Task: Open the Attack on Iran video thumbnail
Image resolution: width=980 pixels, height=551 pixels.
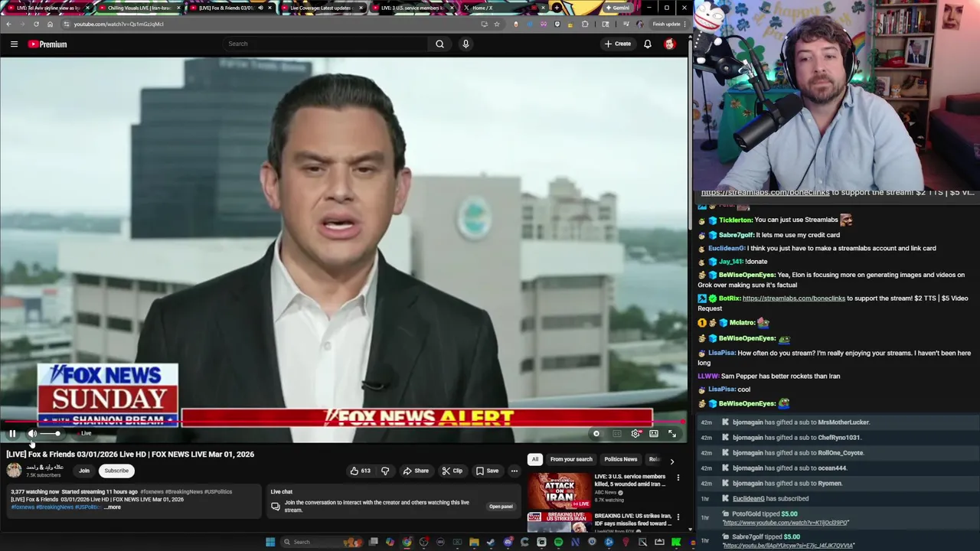Action: coord(559,491)
